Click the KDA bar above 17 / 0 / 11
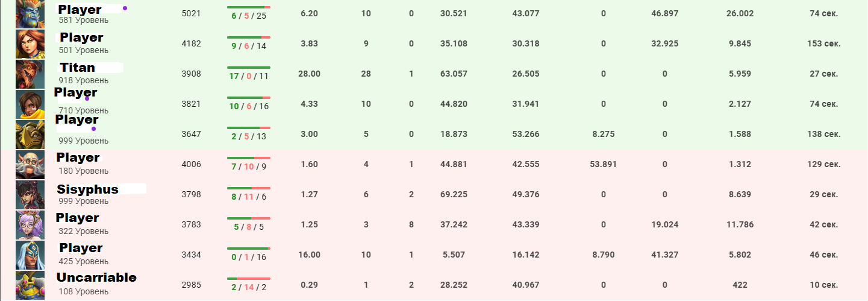Screen dimensions: 868x301 248,67
